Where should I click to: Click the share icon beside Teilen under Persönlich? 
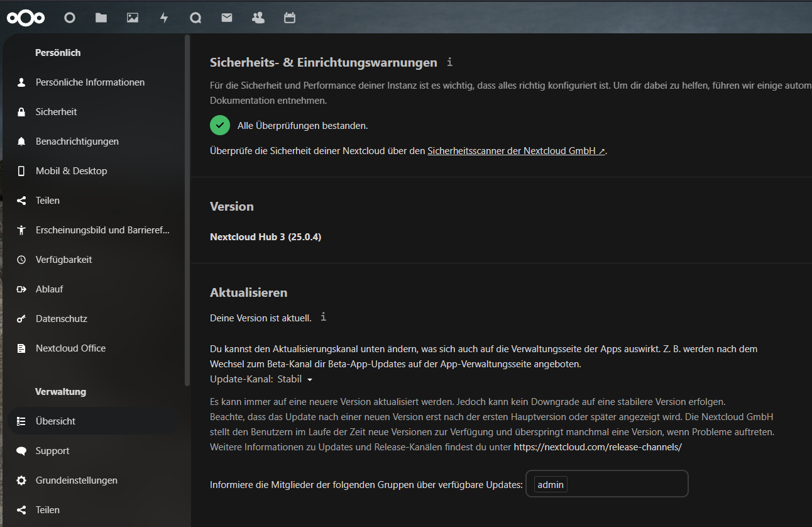[x=21, y=201]
